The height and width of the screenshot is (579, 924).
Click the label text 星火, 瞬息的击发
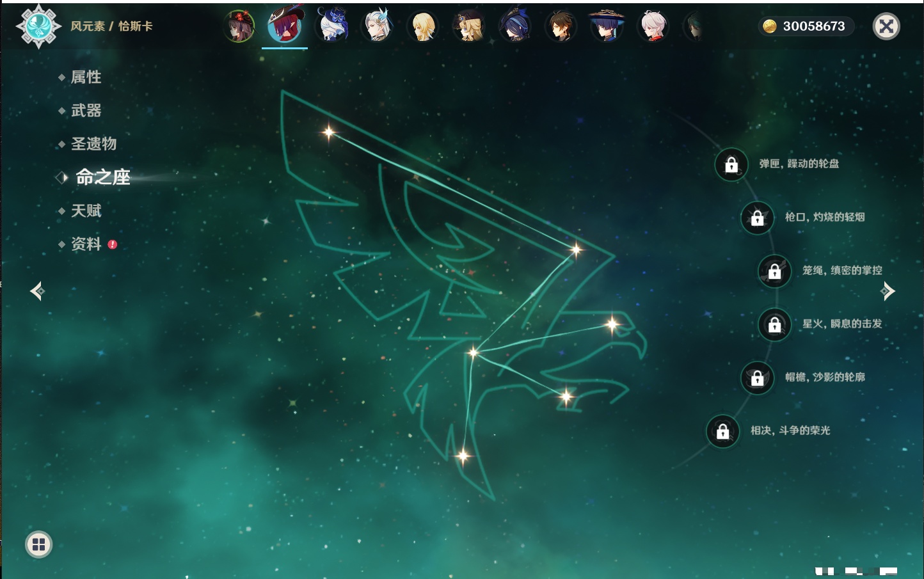pyautogui.click(x=843, y=324)
